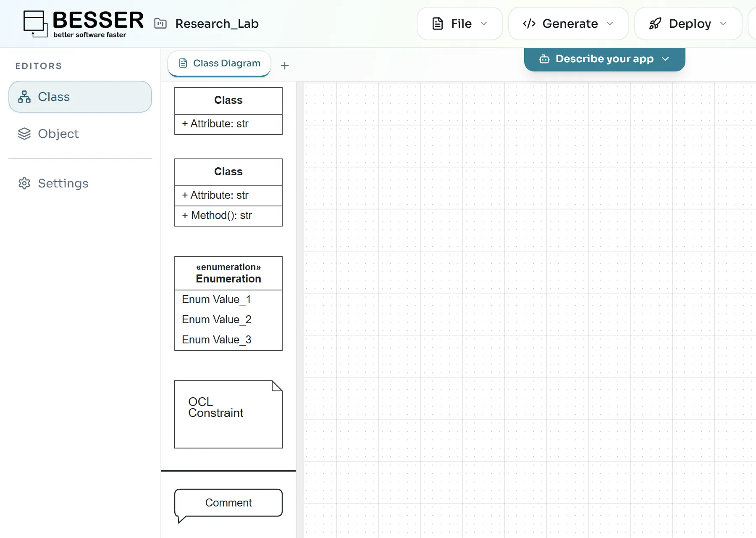Click the Deploy rocket icon

point(655,24)
